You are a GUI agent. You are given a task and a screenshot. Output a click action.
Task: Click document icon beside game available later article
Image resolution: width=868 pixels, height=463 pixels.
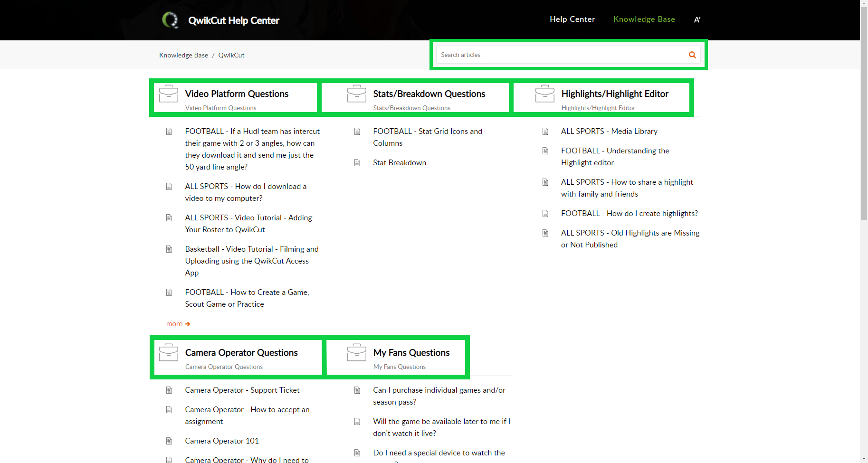point(357,422)
